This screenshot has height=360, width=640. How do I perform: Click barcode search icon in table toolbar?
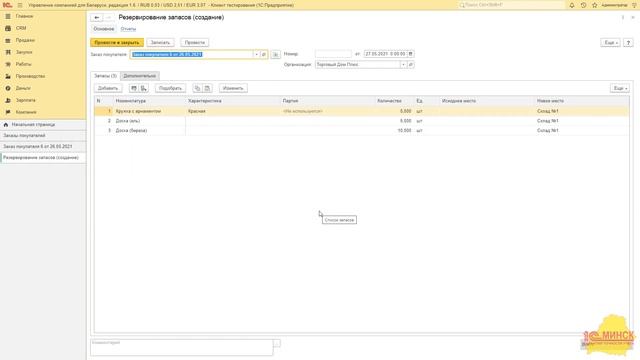(x=134, y=88)
